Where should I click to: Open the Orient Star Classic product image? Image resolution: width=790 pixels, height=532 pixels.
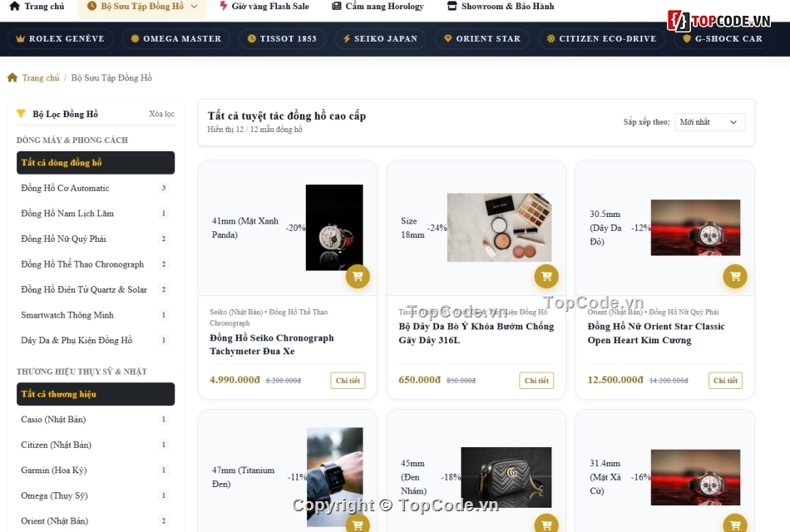(x=695, y=227)
